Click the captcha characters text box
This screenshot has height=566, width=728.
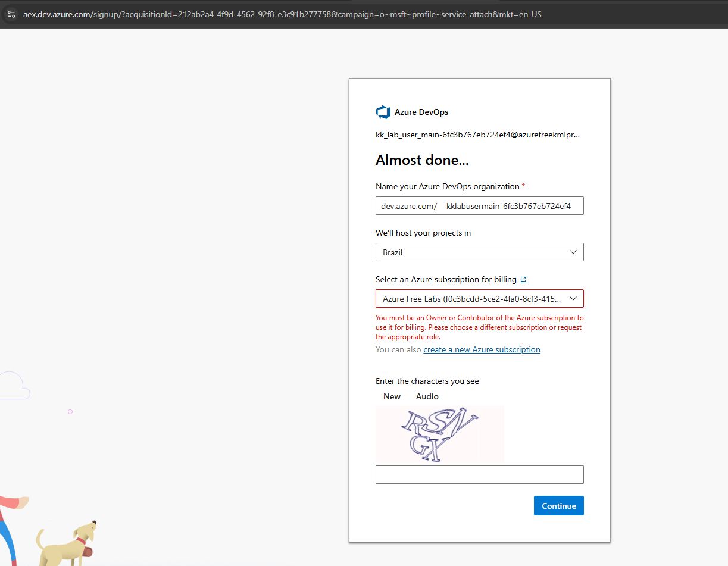pyautogui.click(x=479, y=475)
